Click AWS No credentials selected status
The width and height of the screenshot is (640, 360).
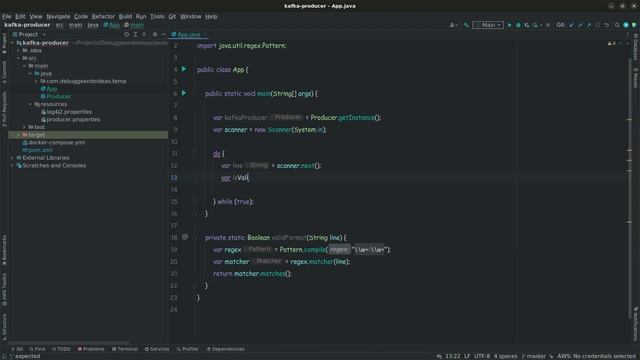pyautogui.click(x=596, y=356)
